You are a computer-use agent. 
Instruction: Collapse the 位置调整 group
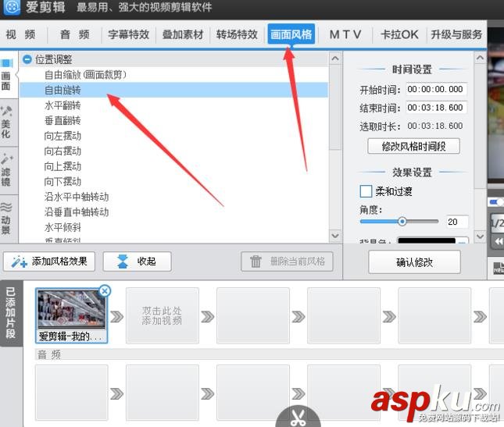click(x=27, y=59)
